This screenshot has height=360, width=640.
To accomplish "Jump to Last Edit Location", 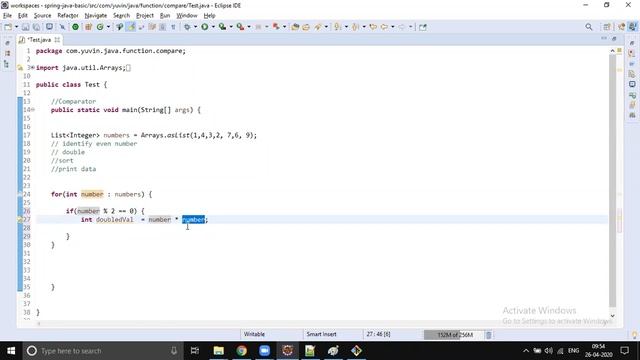I will coord(373,27).
